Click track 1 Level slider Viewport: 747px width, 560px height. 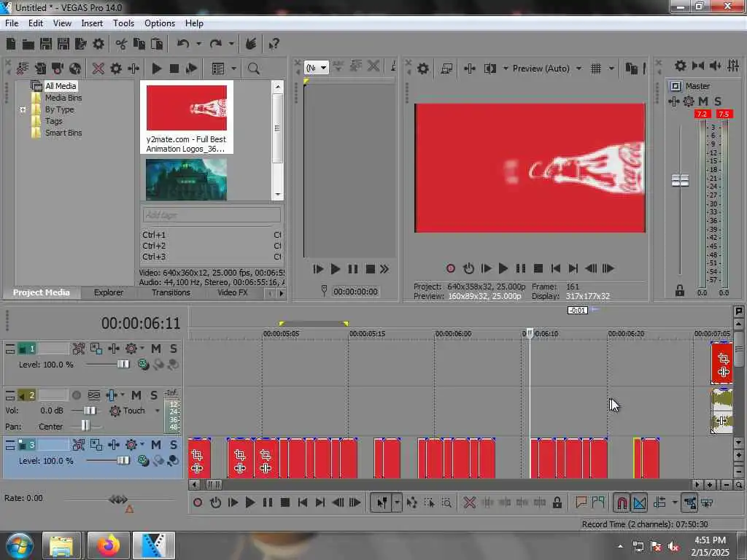(123, 365)
